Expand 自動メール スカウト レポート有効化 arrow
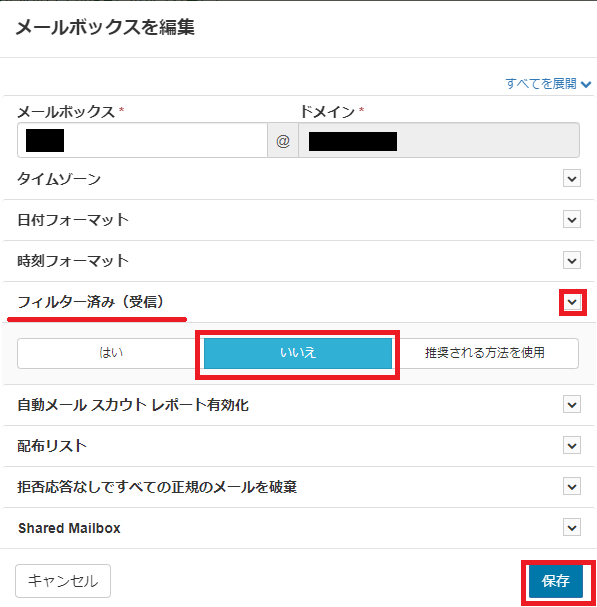Viewport: 597px width, 607px height. tap(572, 405)
